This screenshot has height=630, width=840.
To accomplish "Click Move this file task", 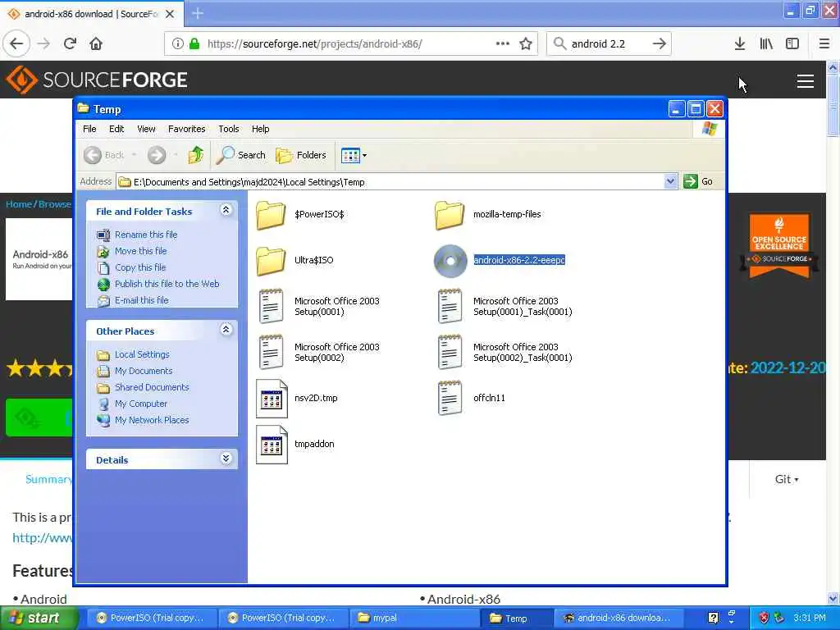I will (140, 251).
